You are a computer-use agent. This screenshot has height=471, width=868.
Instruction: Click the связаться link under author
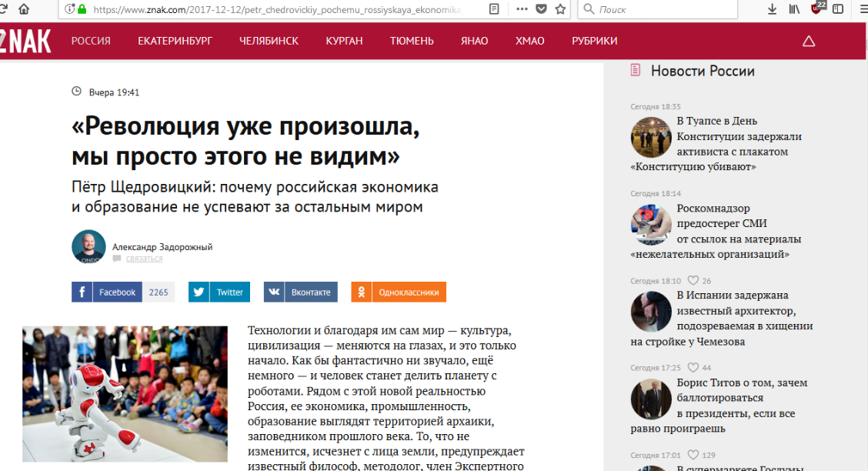pos(145,259)
